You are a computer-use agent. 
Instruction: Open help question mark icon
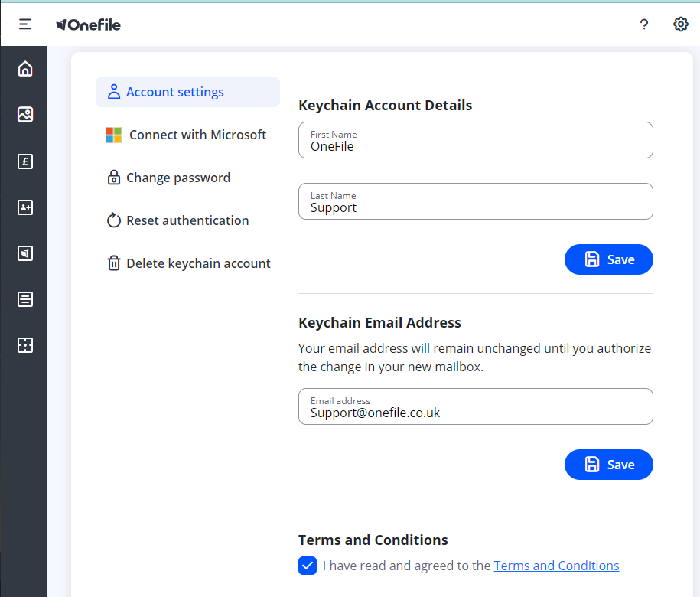tap(644, 24)
